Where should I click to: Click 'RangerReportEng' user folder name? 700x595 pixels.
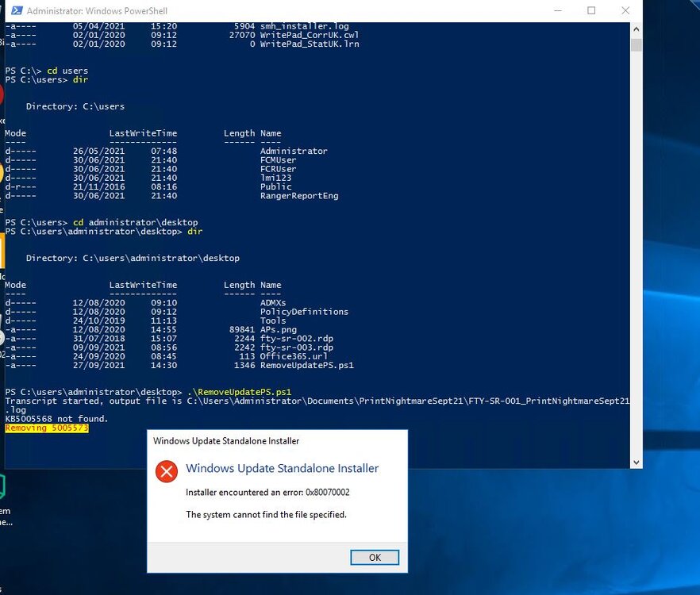pos(299,195)
